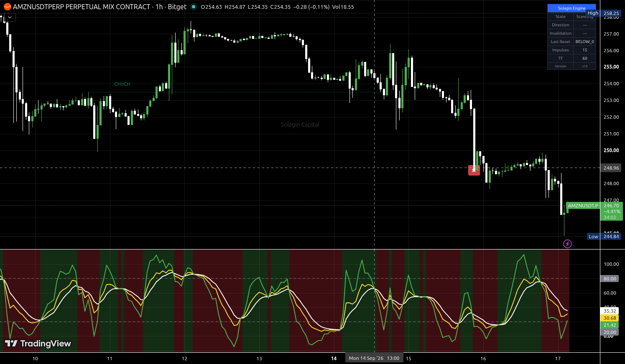Screen dimensions: 625x364
Task: Click the crosshair date label Mon 14 Sep '26
Action: 374,358
